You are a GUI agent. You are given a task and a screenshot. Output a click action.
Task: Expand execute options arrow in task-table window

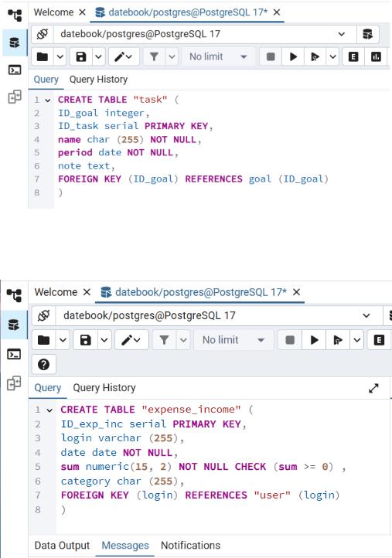pyautogui.click(x=332, y=56)
